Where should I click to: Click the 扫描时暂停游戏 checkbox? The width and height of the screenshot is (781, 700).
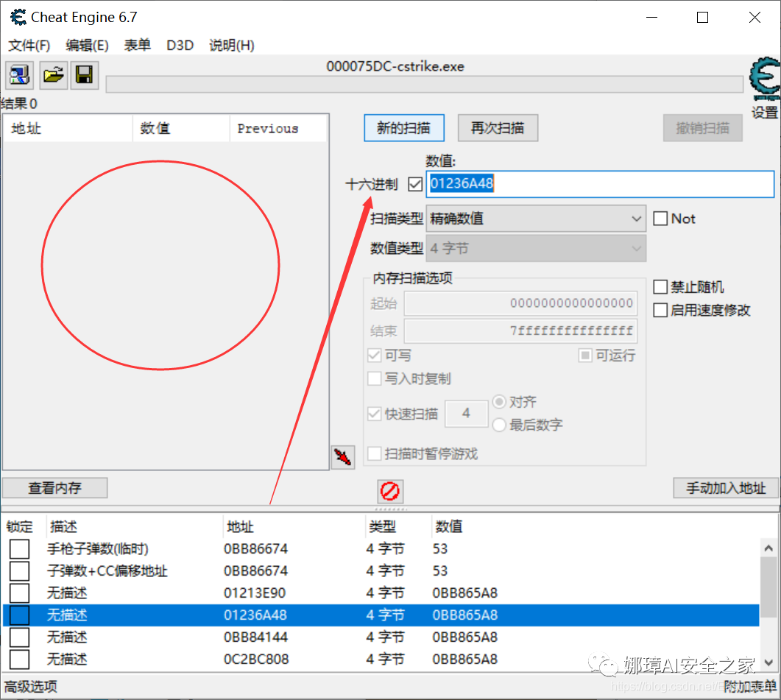coord(374,453)
